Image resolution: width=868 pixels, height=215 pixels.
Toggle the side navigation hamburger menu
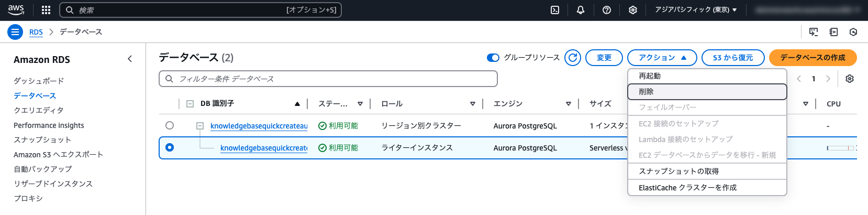tap(15, 32)
